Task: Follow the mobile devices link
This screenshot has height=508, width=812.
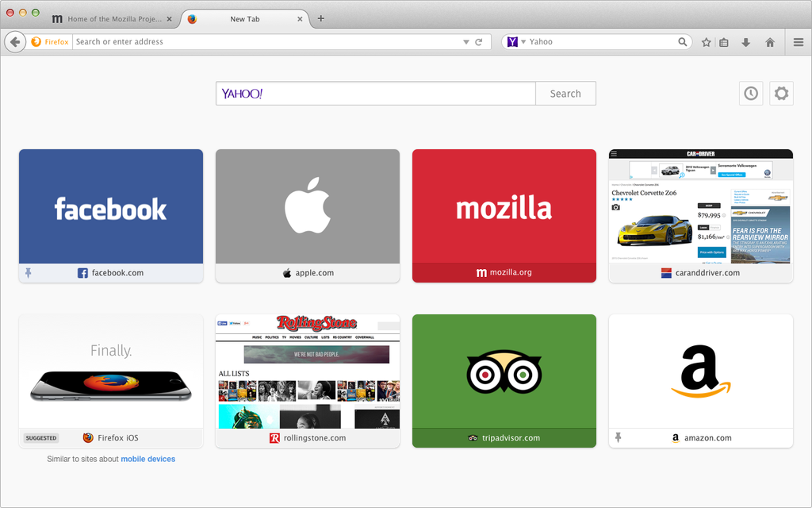Action: coord(147,459)
